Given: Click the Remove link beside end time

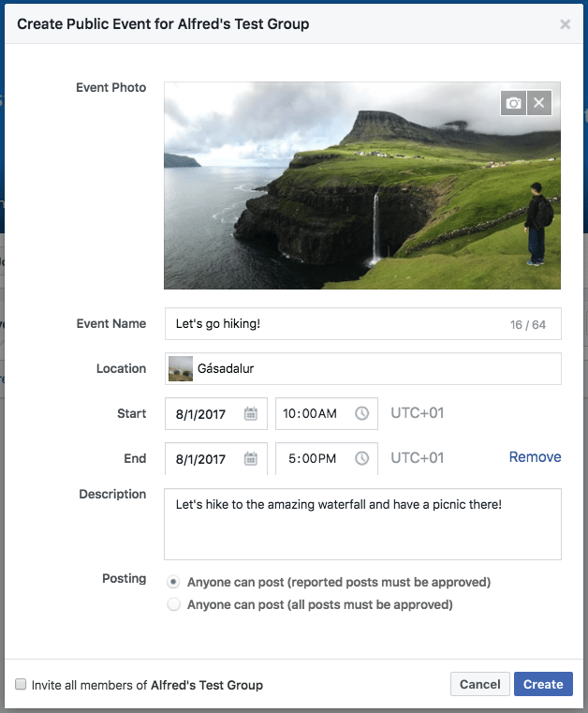Looking at the screenshot, I should [x=535, y=457].
